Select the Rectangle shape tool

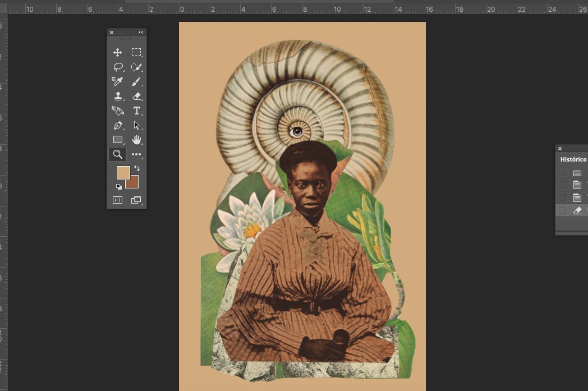point(118,140)
